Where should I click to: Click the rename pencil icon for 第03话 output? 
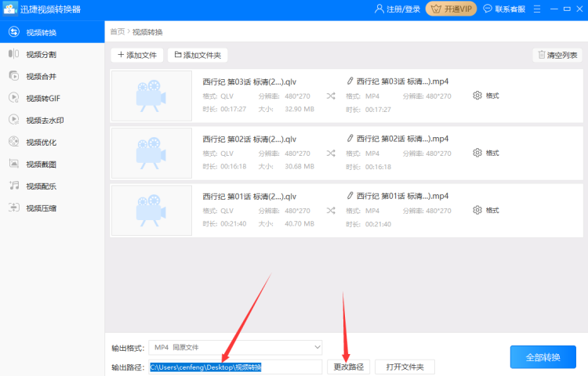[x=350, y=81]
